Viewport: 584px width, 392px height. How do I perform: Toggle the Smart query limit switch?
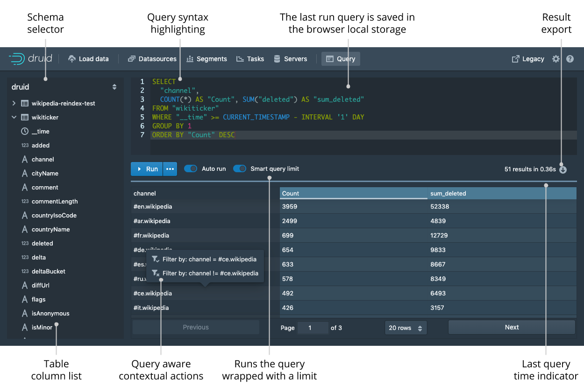240,168
